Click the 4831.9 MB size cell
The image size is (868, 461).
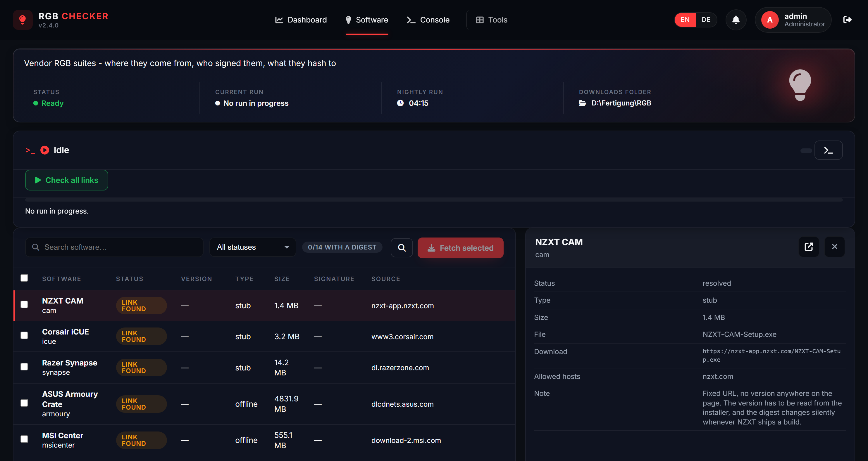click(x=286, y=404)
